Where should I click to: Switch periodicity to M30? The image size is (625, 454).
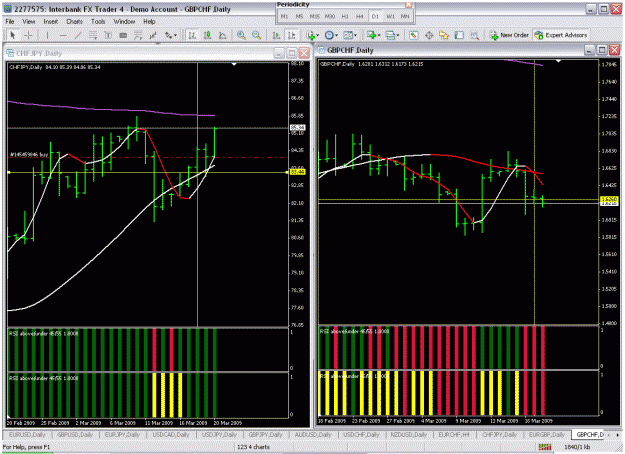tap(330, 16)
